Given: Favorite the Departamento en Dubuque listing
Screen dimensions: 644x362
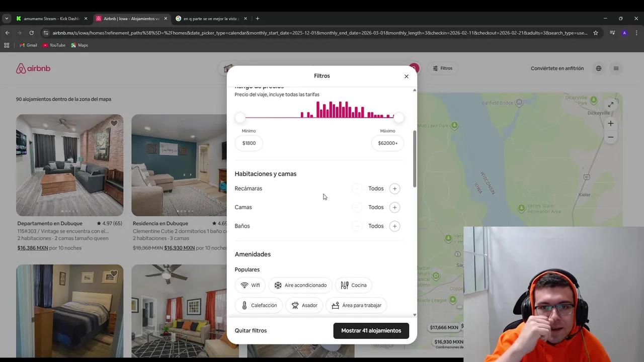Looking at the screenshot, I should coord(114,123).
